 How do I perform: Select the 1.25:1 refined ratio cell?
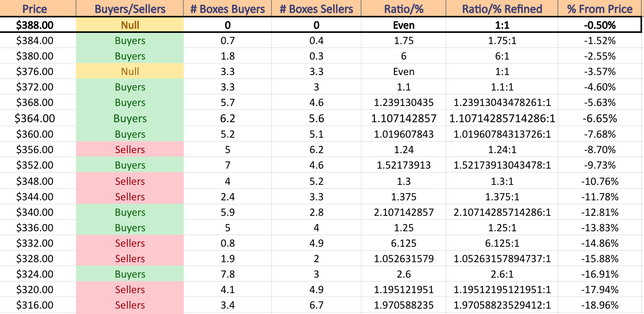(502, 228)
